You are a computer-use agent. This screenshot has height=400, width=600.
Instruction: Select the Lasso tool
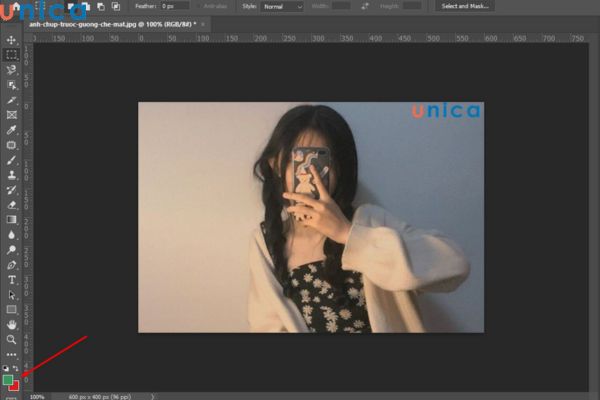click(11, 70)
